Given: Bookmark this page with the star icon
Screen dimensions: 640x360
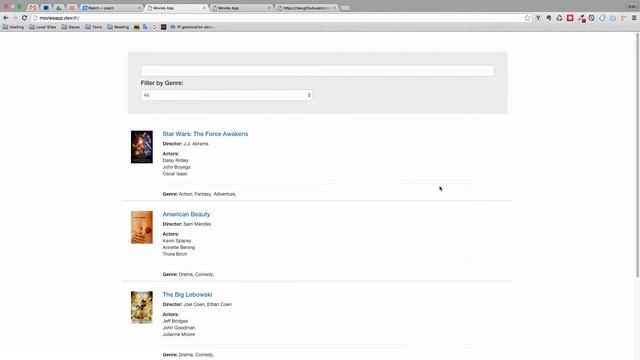Looking at the screenshot, I should coord(527,18).
